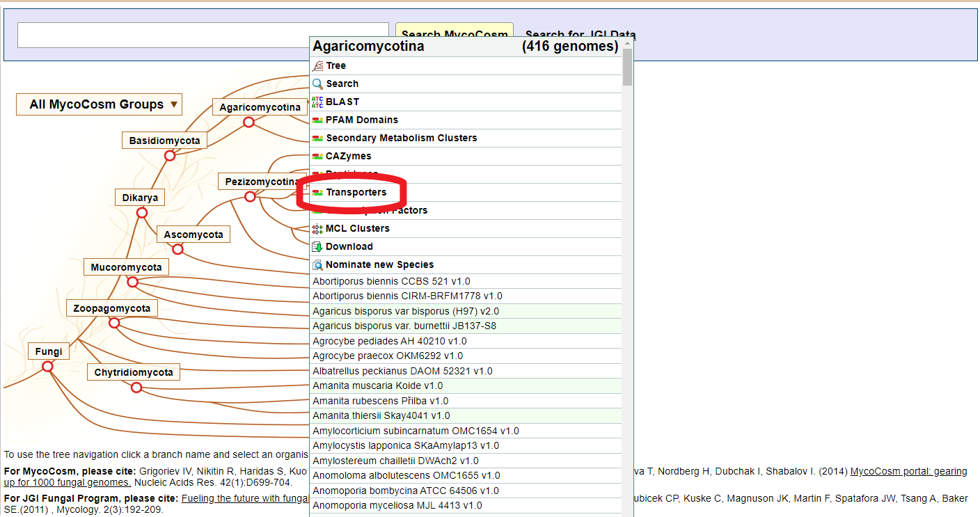Viewport: 980px width, 517px height.
Task: Click the Mucoromycota node circle
Action: (132, 282)
